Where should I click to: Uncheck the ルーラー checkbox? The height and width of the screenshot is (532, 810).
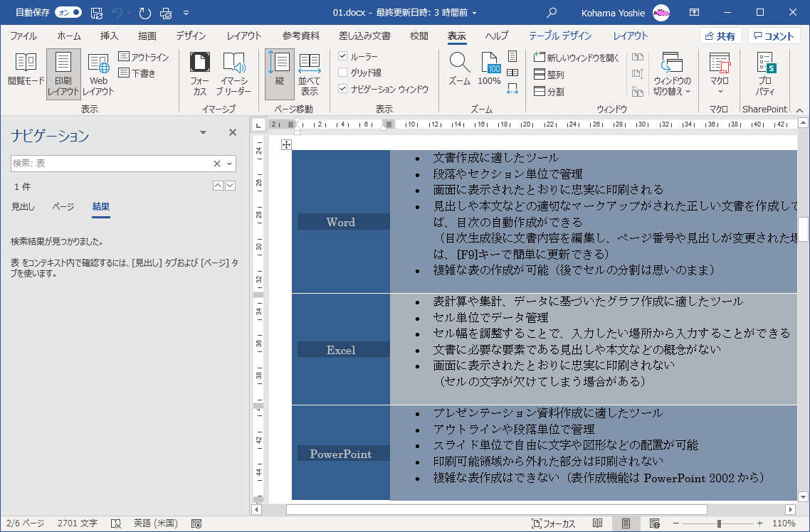coord(343,56)
